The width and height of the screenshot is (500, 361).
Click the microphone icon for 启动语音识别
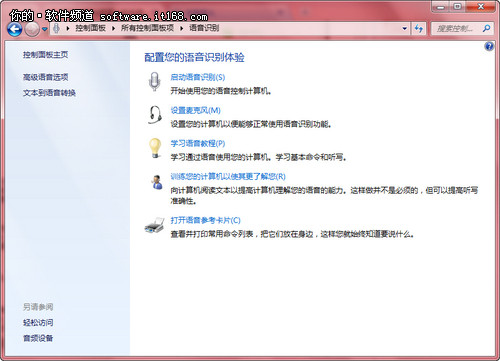click(154, 81)
